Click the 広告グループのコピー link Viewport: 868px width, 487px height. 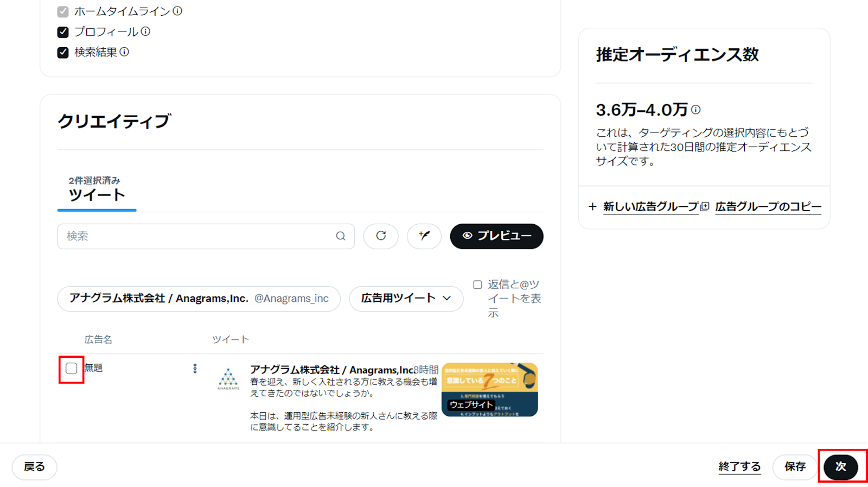[x=768, y=207]
